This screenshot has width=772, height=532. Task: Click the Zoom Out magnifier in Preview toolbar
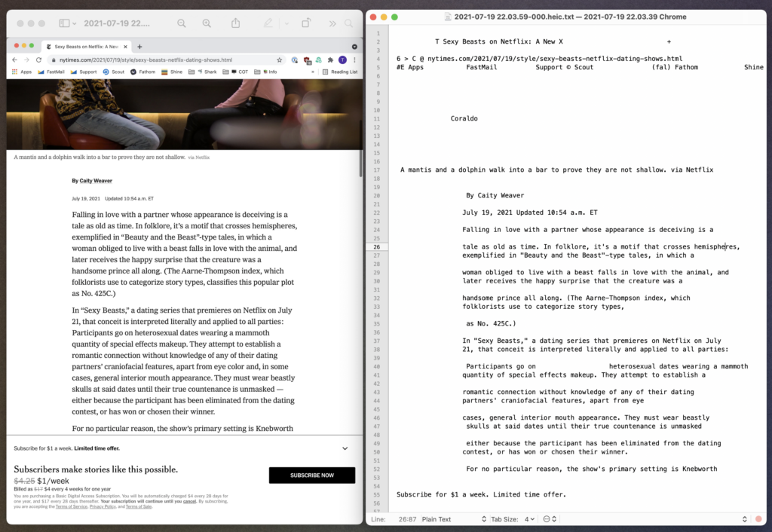[x=182, y=23]
